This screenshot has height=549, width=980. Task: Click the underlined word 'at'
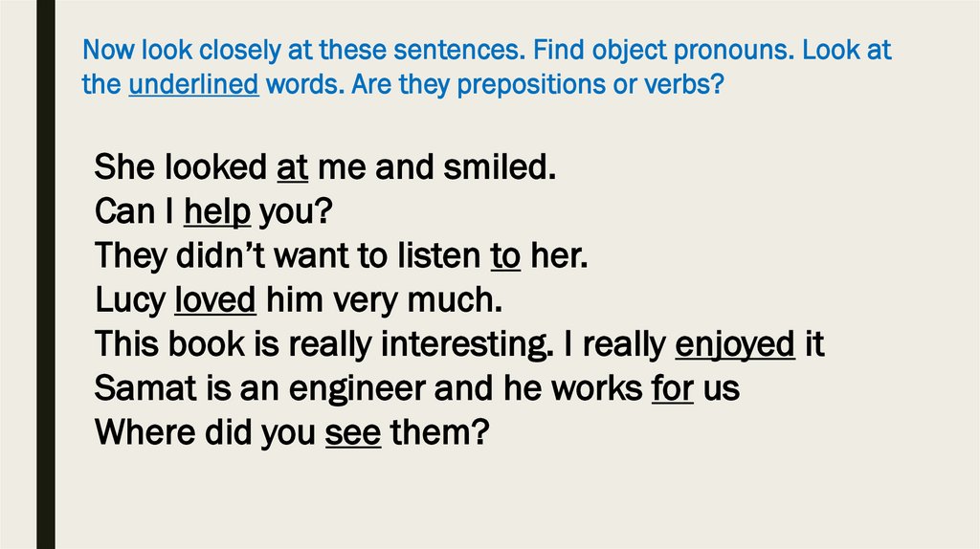pos(292,168)
